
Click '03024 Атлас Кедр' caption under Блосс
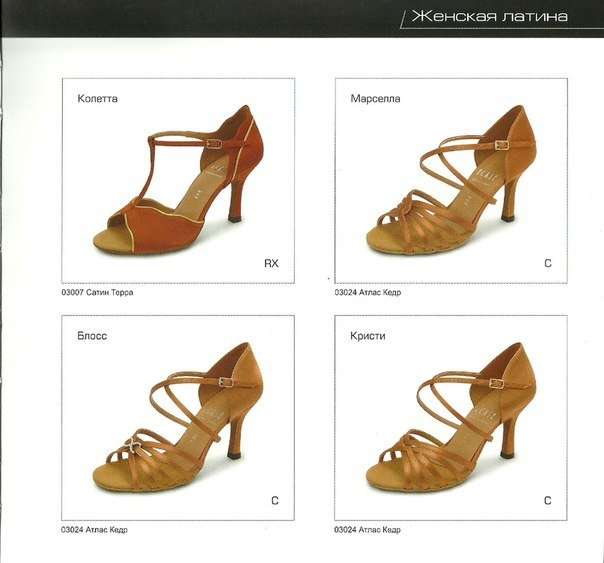pyautogui.click(x=94, y=530)
